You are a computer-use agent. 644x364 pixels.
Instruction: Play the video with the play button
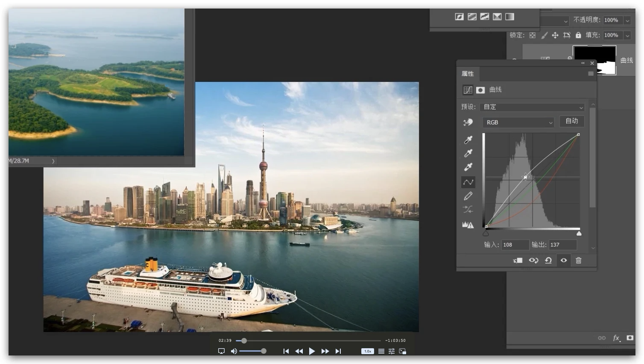(312, 351)
